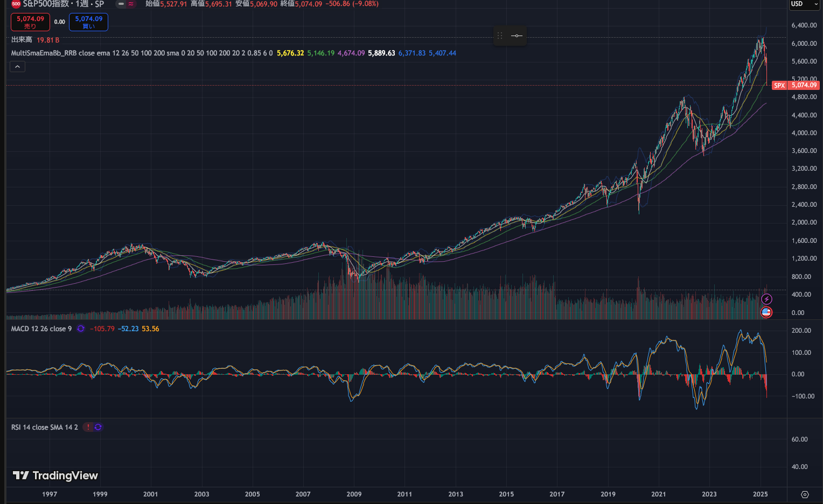Click the MACD histogram value -105.79
823x504 pixels.
[102, 329]
